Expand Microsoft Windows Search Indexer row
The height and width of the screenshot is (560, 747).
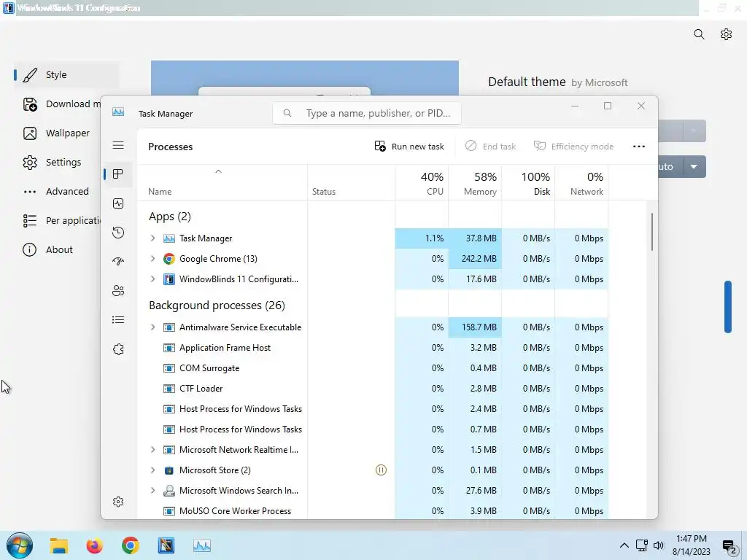(152, 490)
